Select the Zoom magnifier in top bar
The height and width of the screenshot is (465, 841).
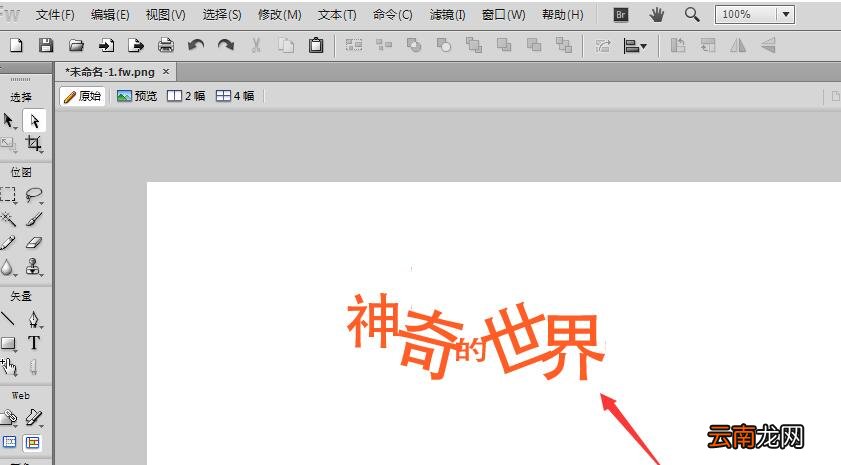[692, 14]
